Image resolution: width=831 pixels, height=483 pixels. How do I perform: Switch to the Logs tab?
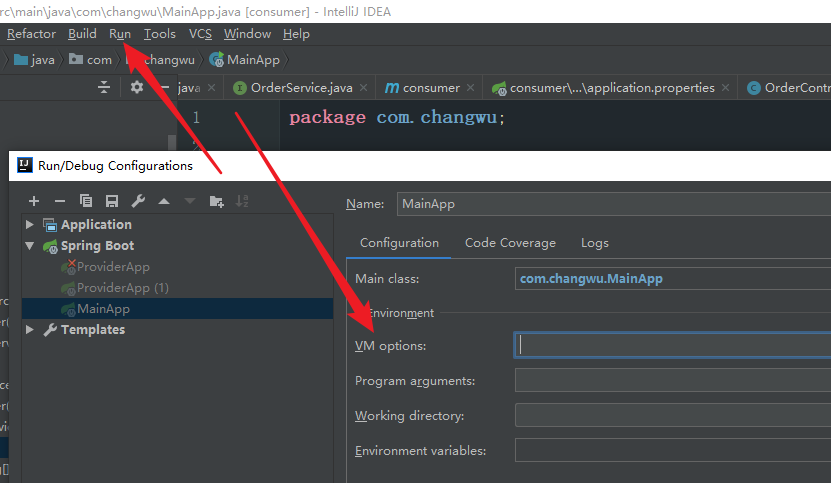point(594,243)
